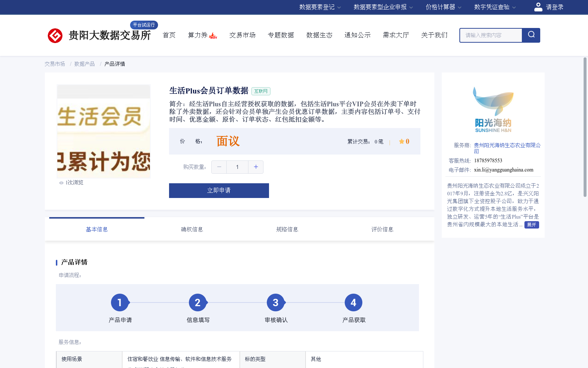The height and width of the screenshot is (368, 588).
Task: Click the 互联网 category tag
Action: 261,91
